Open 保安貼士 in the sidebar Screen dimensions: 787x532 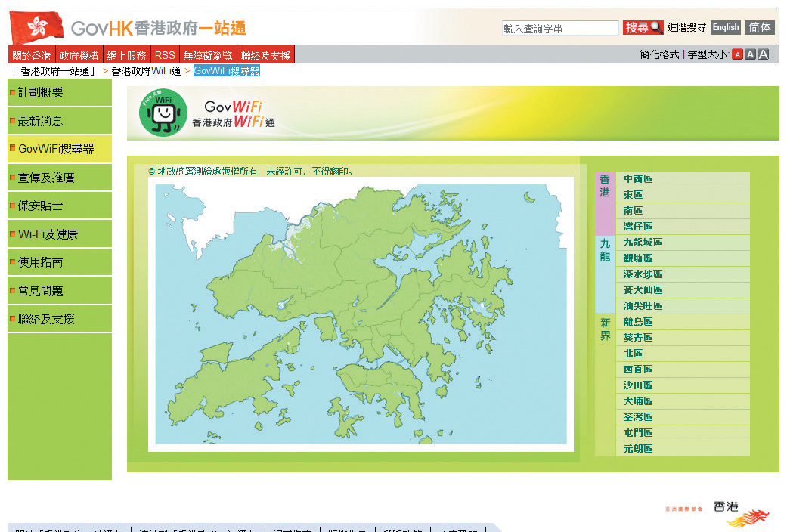click(60, 206)
